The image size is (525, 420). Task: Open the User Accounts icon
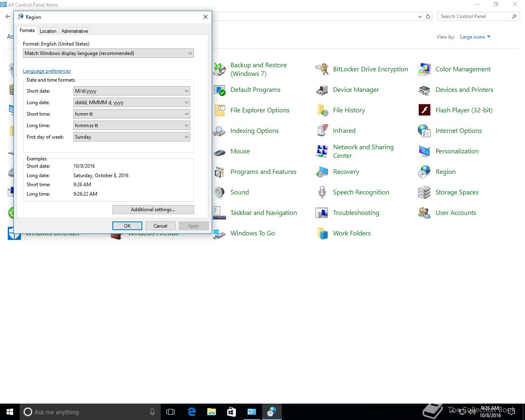425,213
